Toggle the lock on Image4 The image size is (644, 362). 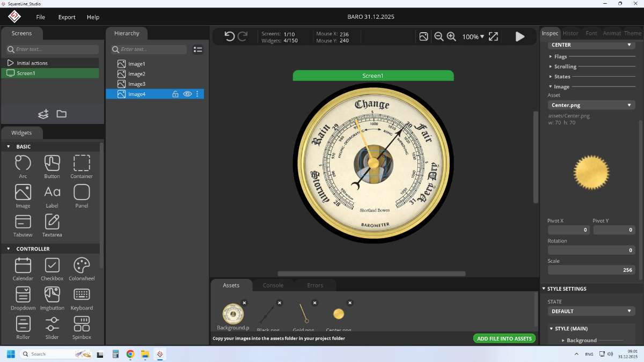tap(175, 94)
